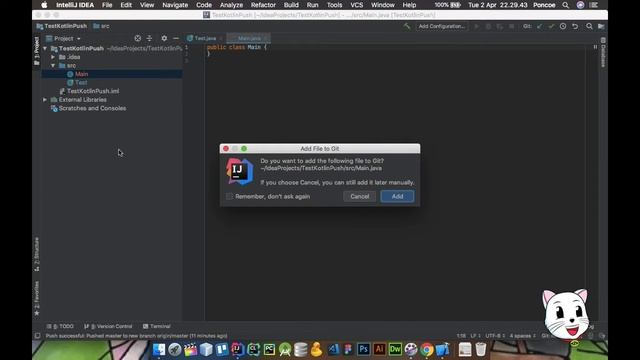The height and width of the screenshot is (360, 640).
Task: Build project with the hammer icon
Action: point(407,26)
